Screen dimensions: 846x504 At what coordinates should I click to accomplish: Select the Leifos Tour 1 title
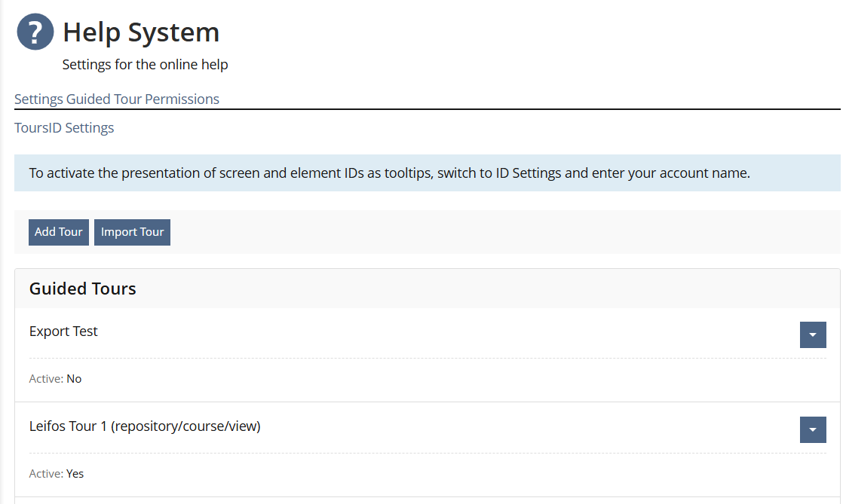click(145, 426)
